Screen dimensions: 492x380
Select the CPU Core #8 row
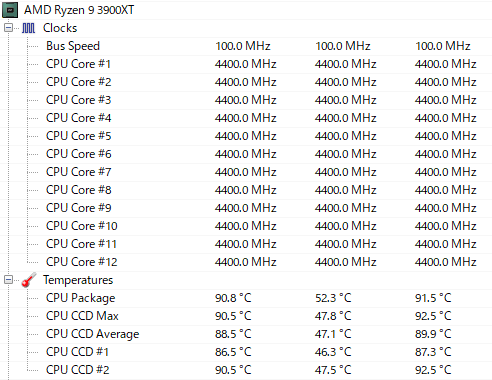pos(246,190)
